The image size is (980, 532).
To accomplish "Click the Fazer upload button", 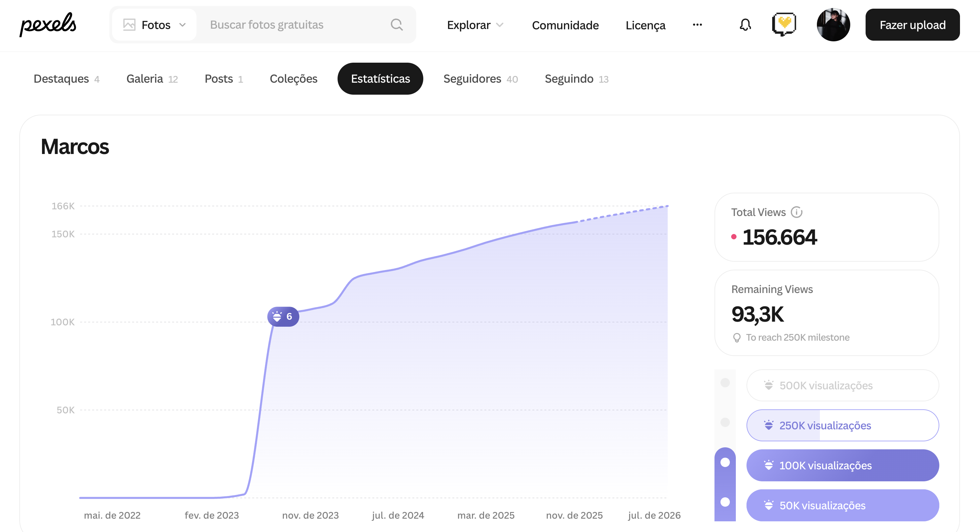I will tap(912, 25).
